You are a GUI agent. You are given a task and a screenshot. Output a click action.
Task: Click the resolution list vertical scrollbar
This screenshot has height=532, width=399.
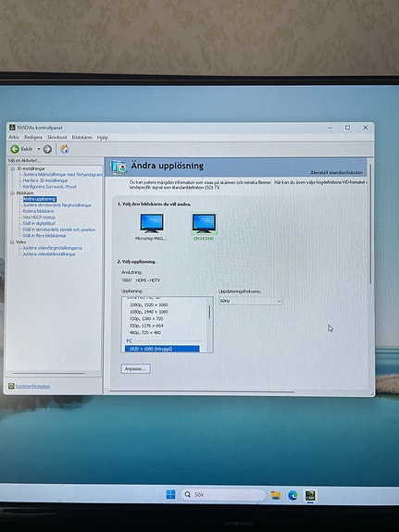coord(209,325)
